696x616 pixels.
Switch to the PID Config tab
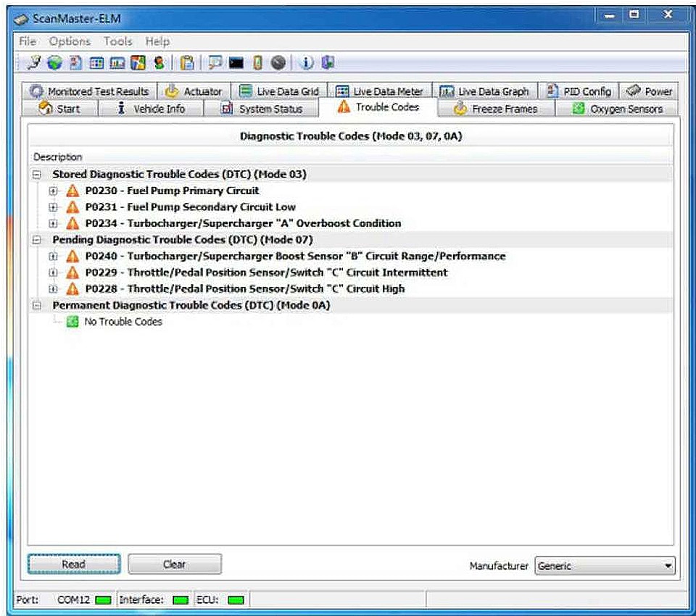coord(579,91)
